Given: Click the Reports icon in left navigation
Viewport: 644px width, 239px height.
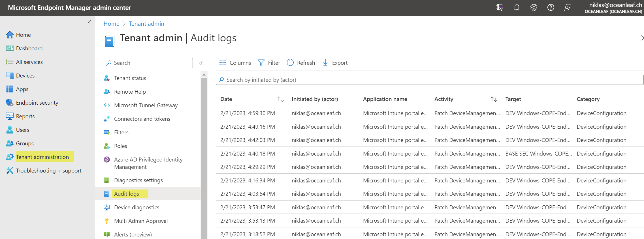Looking at the screenshot, I should tap(10, 116).
